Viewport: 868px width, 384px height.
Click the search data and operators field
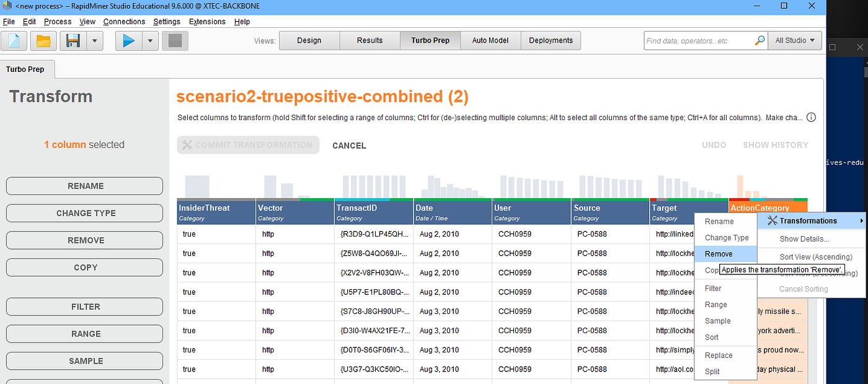pyautogui.click(x=699, y=41)
